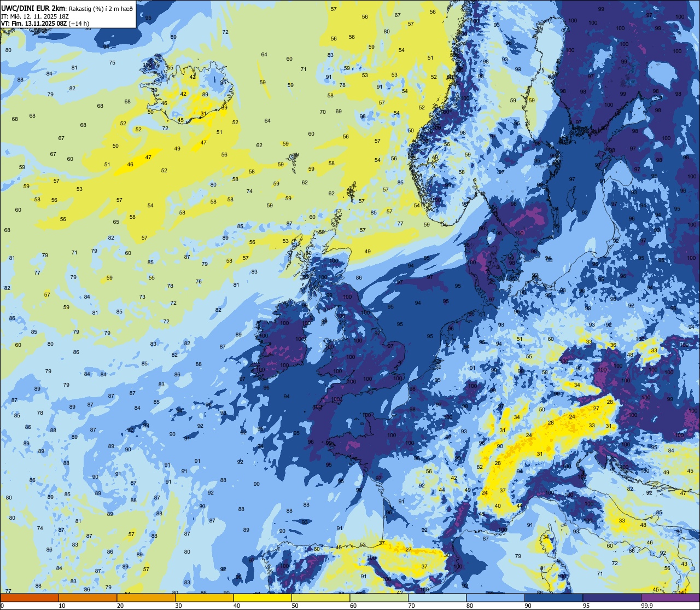This screenshot has height=610, width=700.
Task: Click the "(+14 h)" forecast offset text
Action: (x=79, y=24)
